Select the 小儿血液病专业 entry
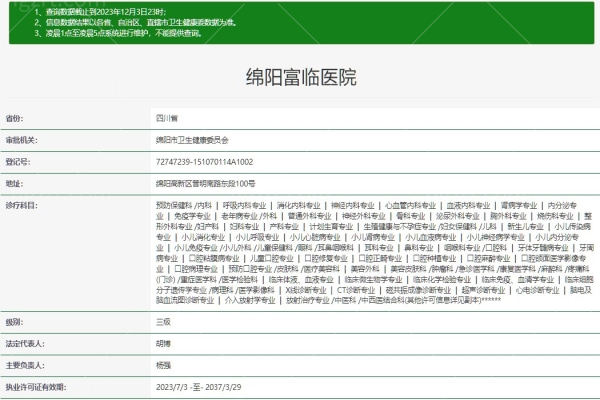The width and height of the screenshot is (600, 400). click(x=430, y=237)
